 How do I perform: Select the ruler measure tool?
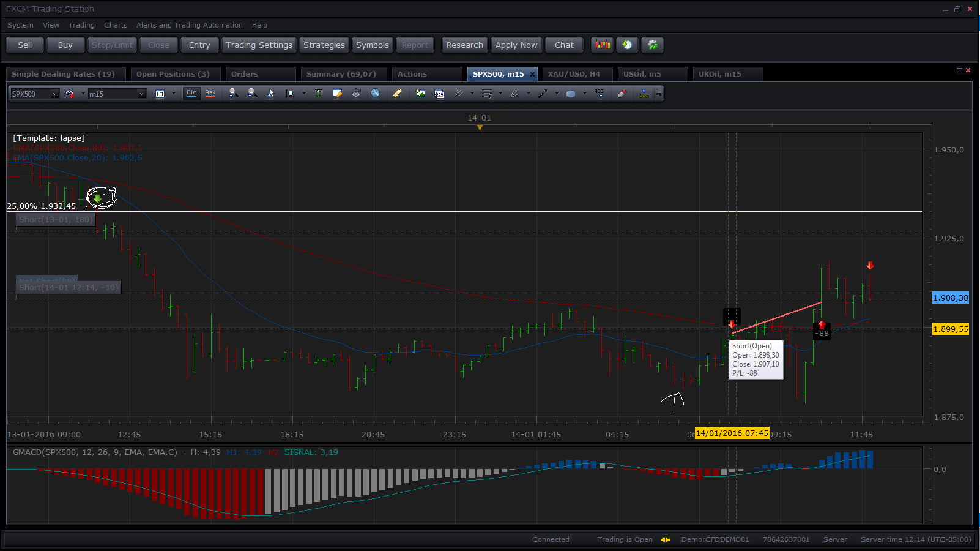tap(397, 93)
